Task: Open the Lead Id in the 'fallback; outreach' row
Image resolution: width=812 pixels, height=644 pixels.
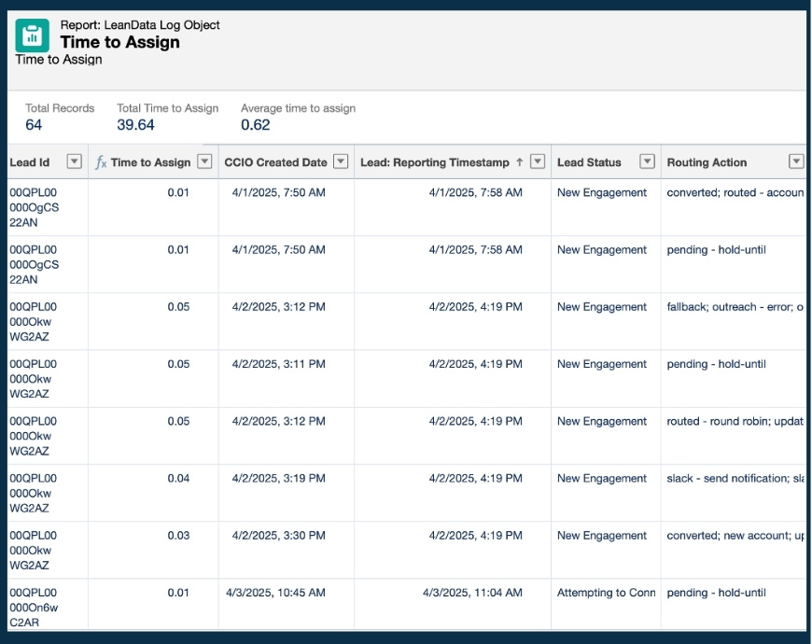Action: point(34,321)
